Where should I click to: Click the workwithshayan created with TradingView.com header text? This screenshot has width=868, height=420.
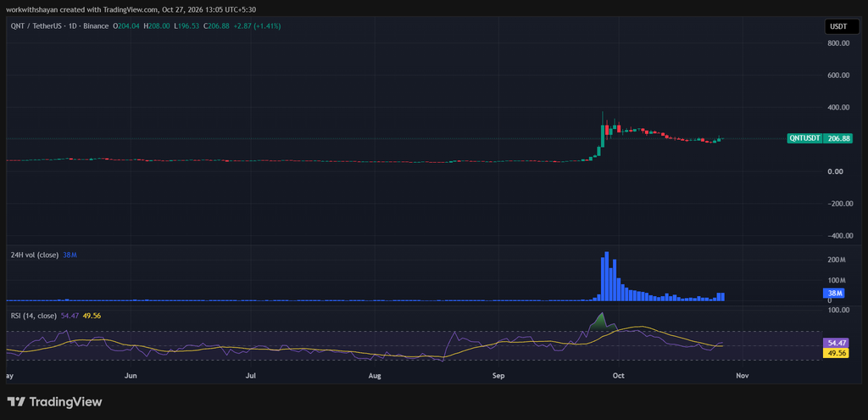point(131,9)
